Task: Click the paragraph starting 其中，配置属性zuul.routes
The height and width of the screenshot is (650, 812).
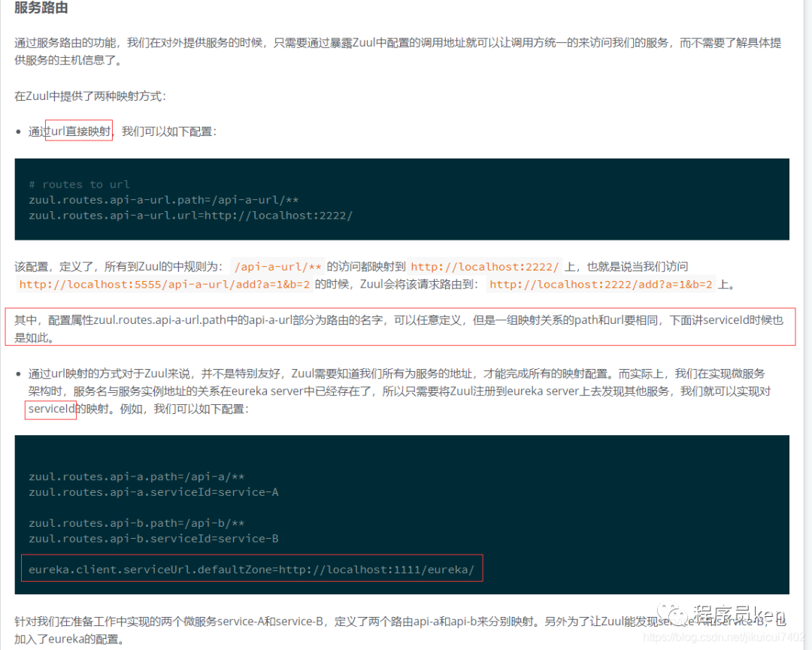Action: coord(398,328)
